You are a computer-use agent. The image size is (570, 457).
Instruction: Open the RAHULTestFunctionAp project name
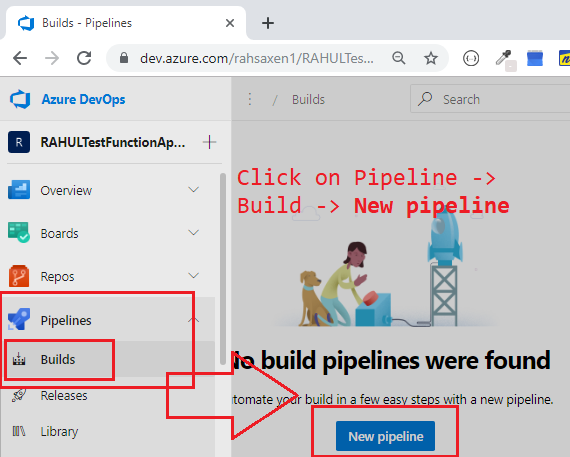[113, 143]
